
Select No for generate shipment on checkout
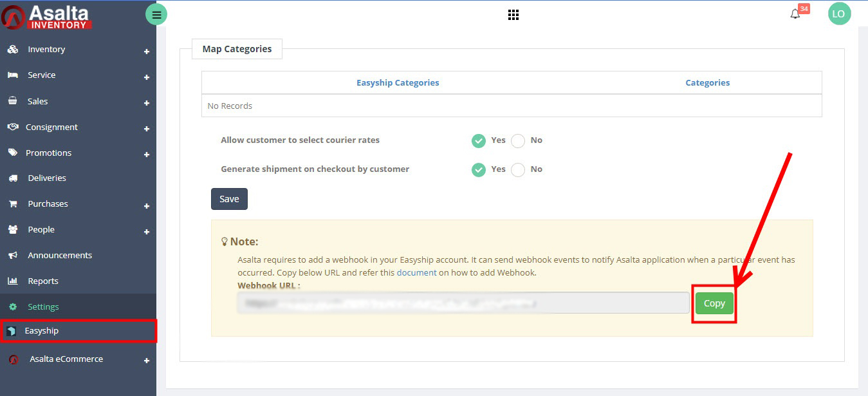click(518, 169)
